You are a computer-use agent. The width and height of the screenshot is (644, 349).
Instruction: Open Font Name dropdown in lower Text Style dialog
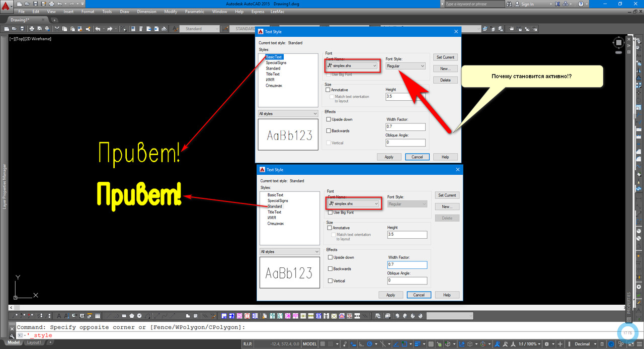click(353, 203)
